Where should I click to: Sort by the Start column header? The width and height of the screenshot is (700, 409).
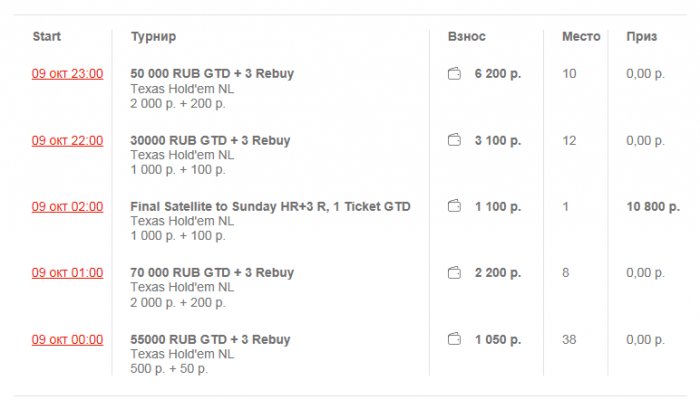click(x=47, y=37)
